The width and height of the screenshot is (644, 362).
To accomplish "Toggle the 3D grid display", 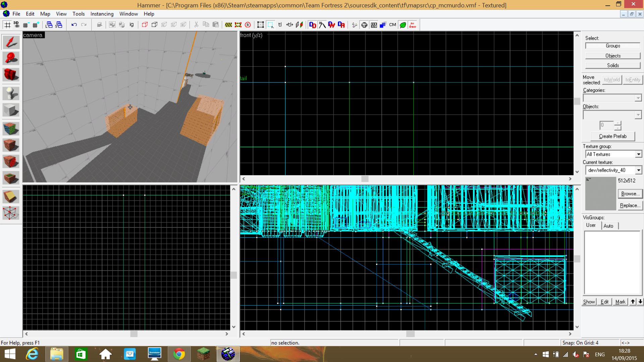I will (x=16, y=25).
